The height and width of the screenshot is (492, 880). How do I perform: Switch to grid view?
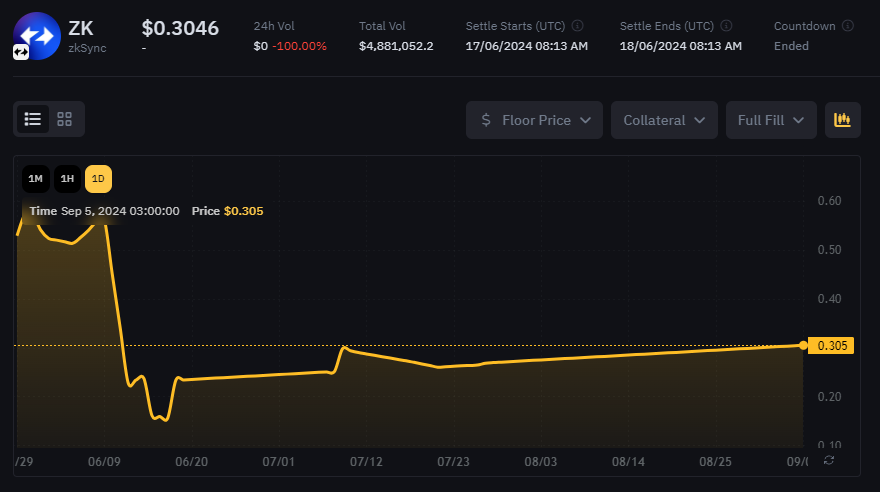[65, 119]
